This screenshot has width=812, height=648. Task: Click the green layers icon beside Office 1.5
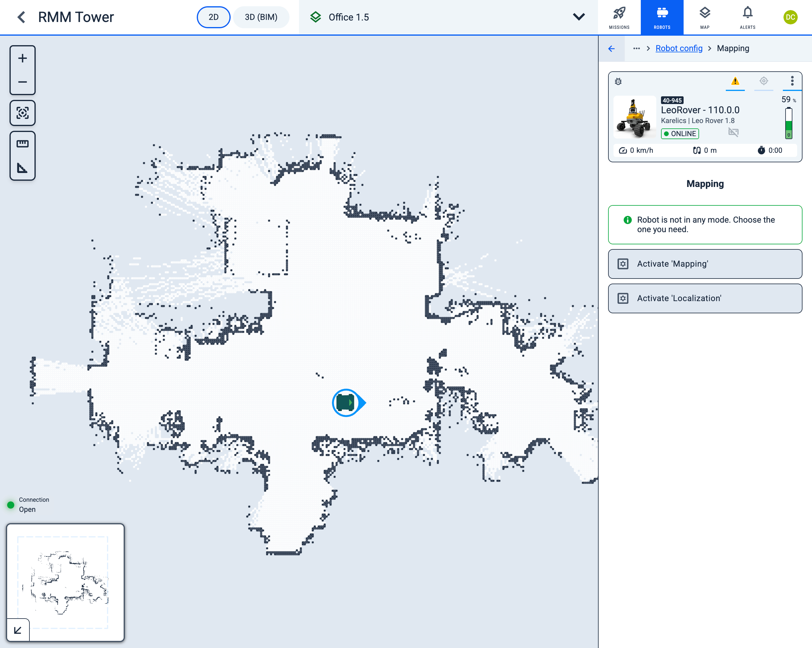point(316,17)
